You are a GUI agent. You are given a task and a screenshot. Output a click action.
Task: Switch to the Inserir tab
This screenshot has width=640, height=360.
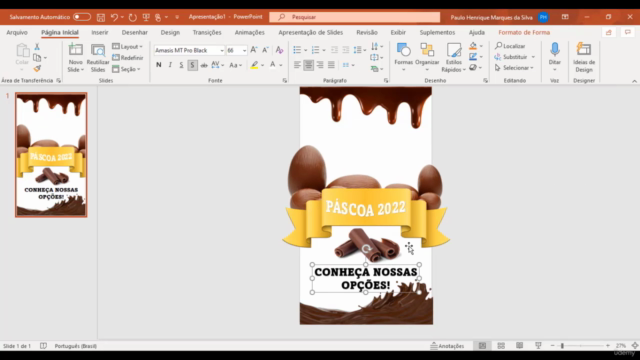pos(100,32)
